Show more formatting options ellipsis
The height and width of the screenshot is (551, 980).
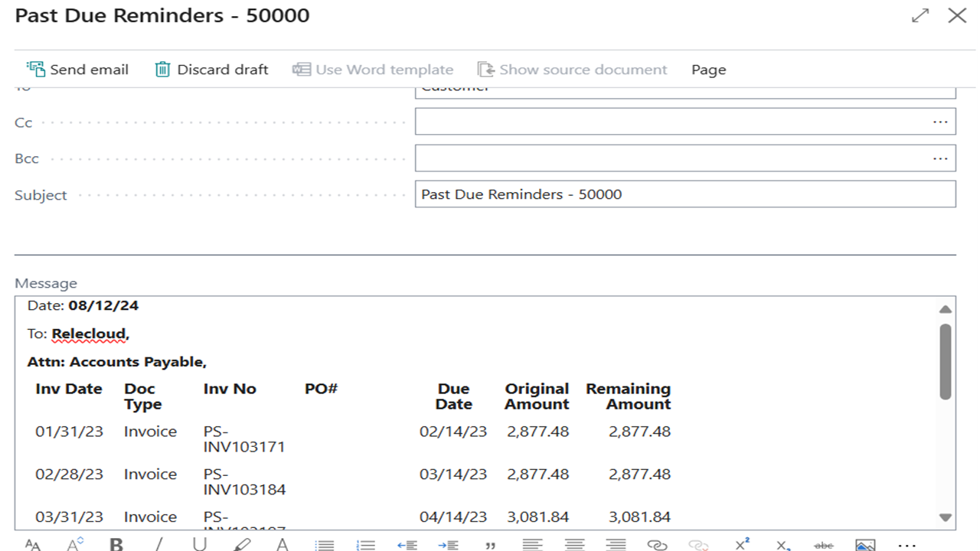tap(906, 544)
